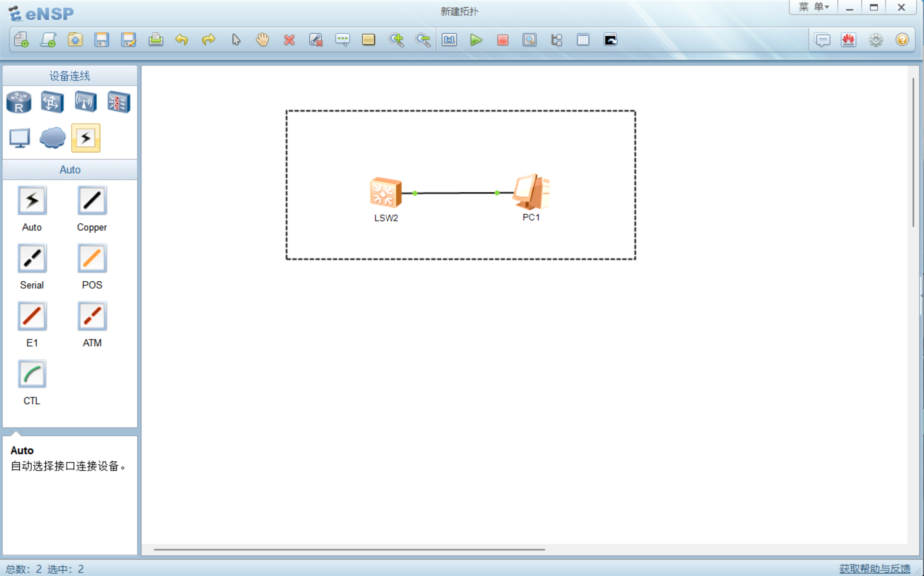Click the new sample topology icon
This screenshot has width=924, height=576.
pos(48,40)
